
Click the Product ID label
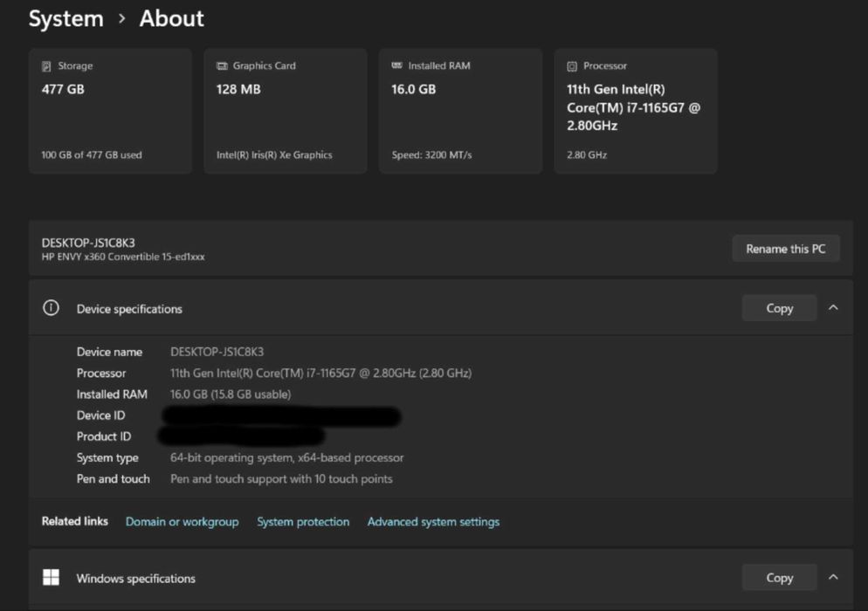pos(104,436)
